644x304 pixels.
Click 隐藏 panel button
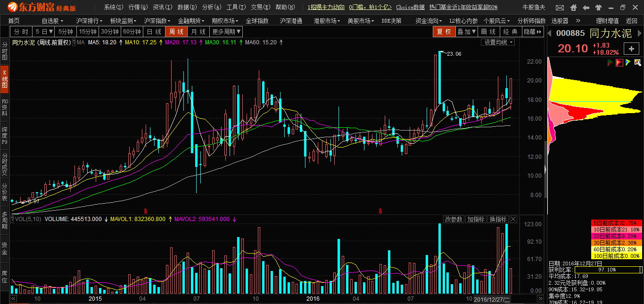click(x=533, y=32)
